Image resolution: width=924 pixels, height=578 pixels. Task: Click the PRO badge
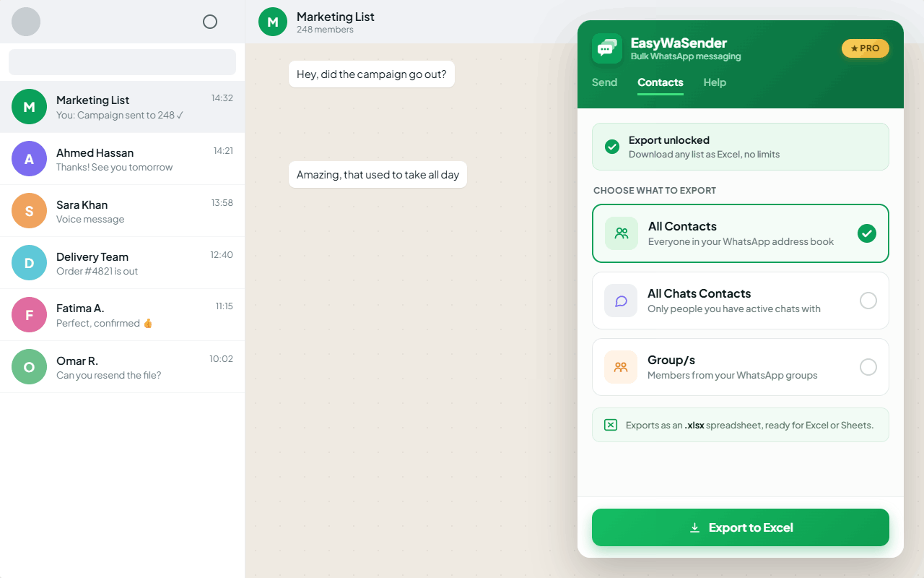(x=866, y=48)
